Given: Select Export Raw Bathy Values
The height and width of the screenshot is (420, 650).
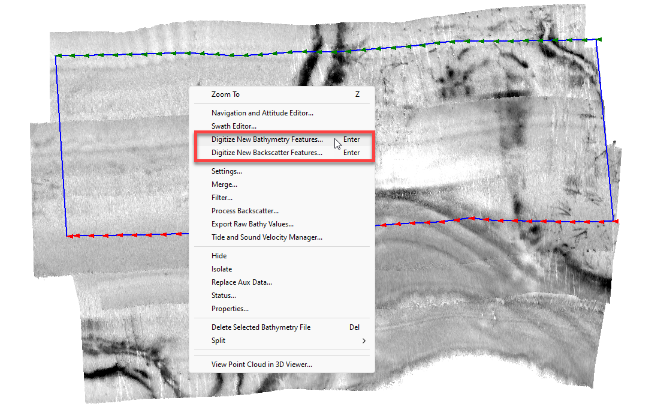Looking at the screenshot, I should coord(282,224).
